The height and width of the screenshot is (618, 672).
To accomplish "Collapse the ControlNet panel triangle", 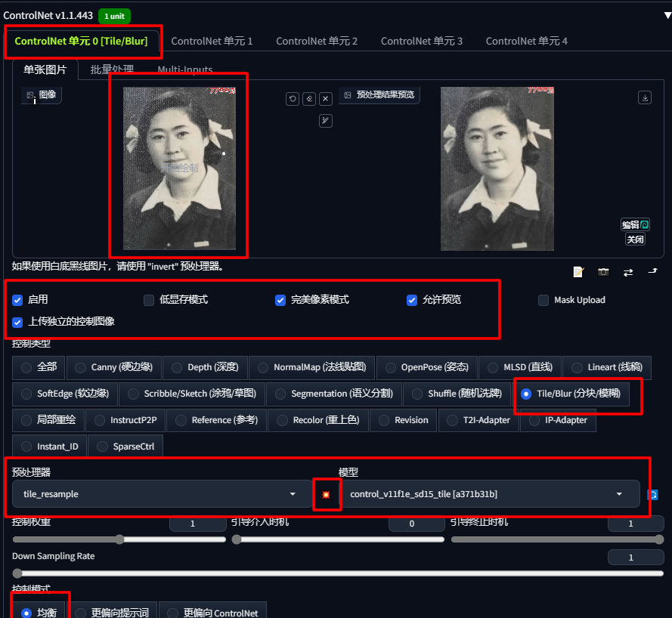I will click(x=667, y=15).
